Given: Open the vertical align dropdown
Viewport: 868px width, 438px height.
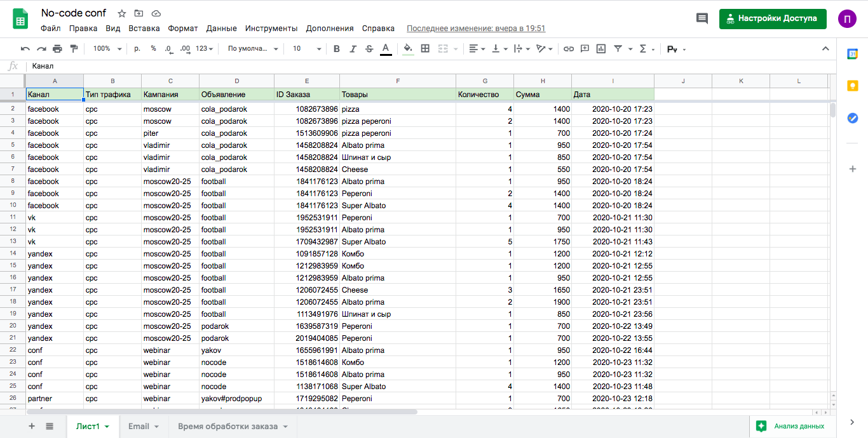Looking at the screenshot, I should (499, 49).
